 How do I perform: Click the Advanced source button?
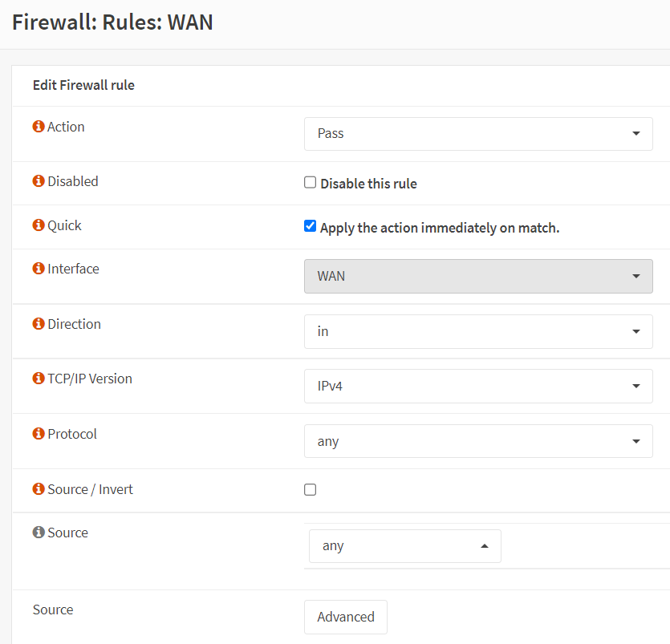pyautogui.click(x=346, y=617)
